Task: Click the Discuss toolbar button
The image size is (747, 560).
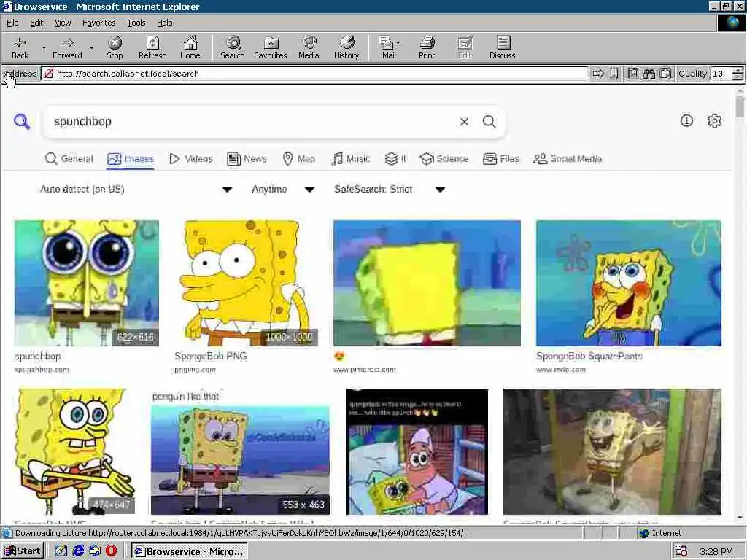Action: click(502, 48)
